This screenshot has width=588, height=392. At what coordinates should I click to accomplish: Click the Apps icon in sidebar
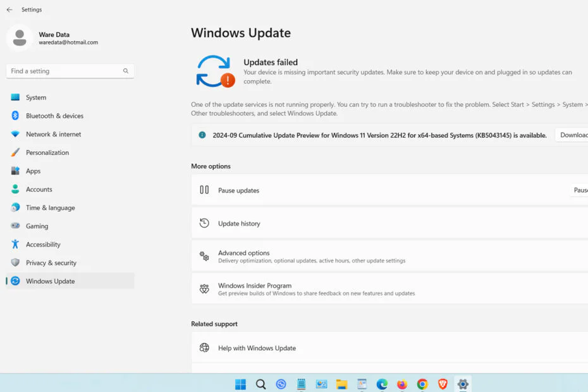point(15,171)
